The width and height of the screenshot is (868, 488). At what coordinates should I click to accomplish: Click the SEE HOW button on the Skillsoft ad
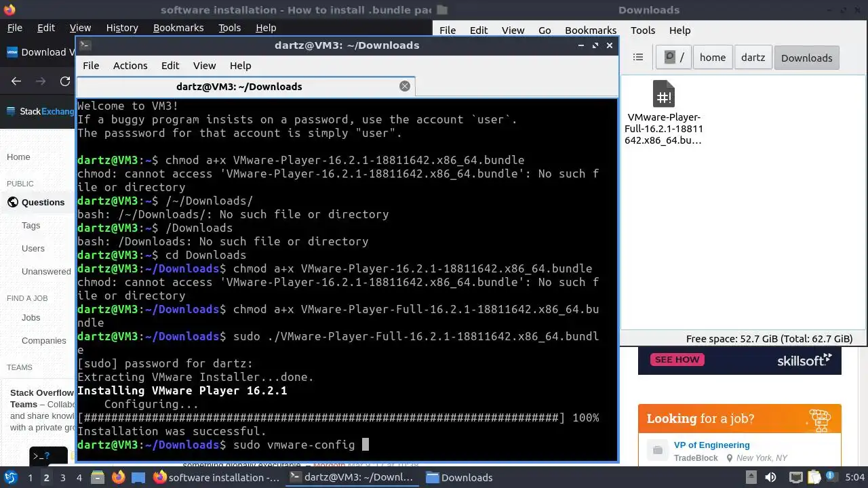(x=677, y=360)
